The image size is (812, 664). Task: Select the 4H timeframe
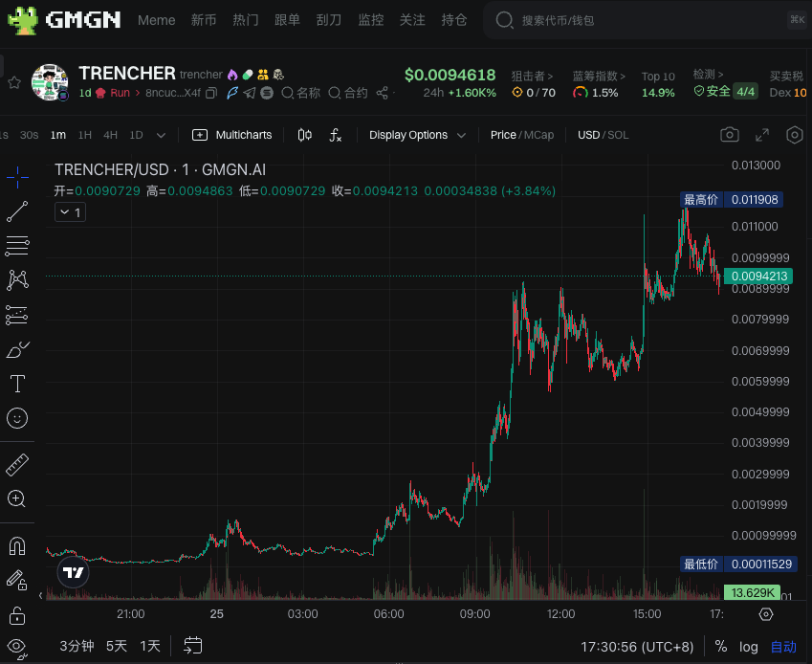[110, 135]
